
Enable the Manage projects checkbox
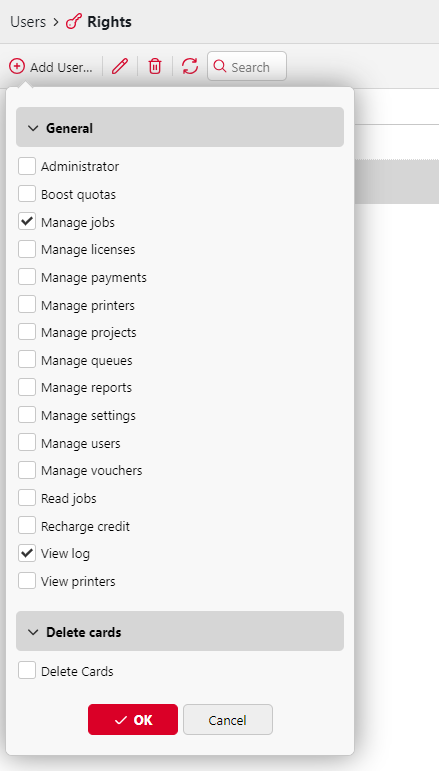27,332
